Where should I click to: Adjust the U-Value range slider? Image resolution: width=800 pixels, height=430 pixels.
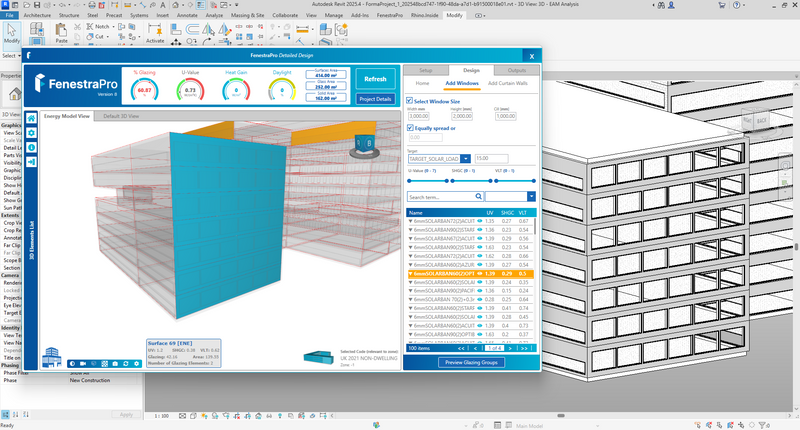pos(428,181)
